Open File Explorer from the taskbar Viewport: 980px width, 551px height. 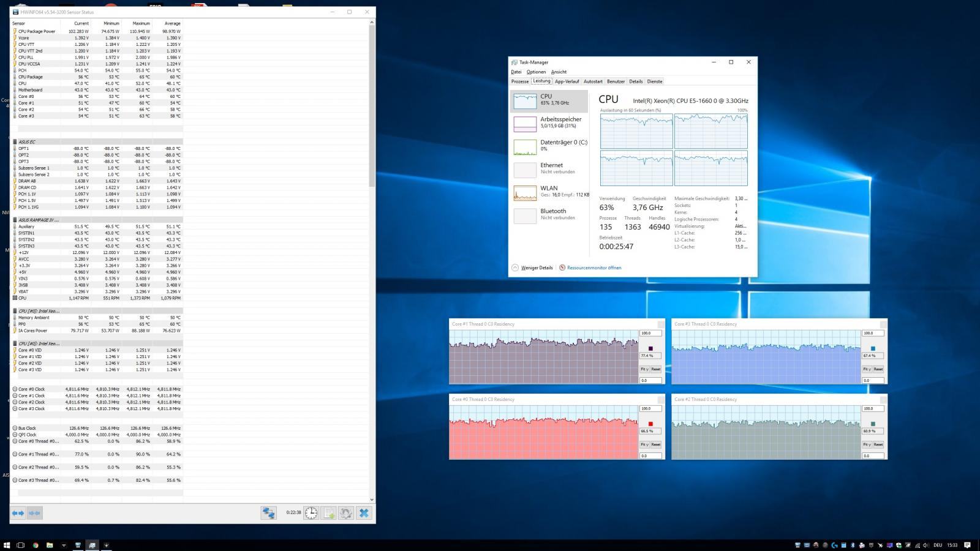[x=50, y=545]
